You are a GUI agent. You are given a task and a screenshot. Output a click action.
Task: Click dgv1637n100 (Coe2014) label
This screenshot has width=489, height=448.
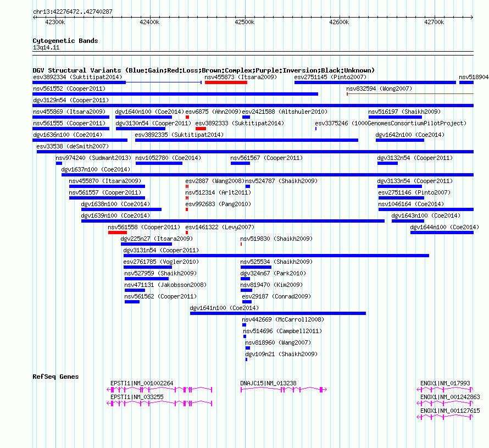pos(96,169)
